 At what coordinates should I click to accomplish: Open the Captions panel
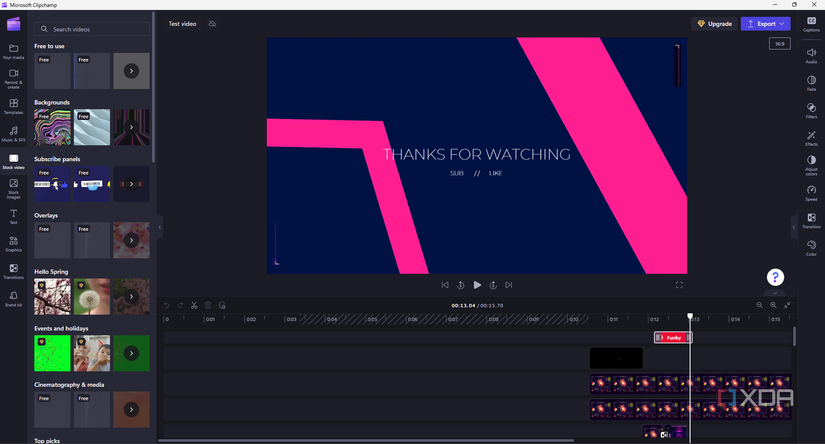(811, 24)
